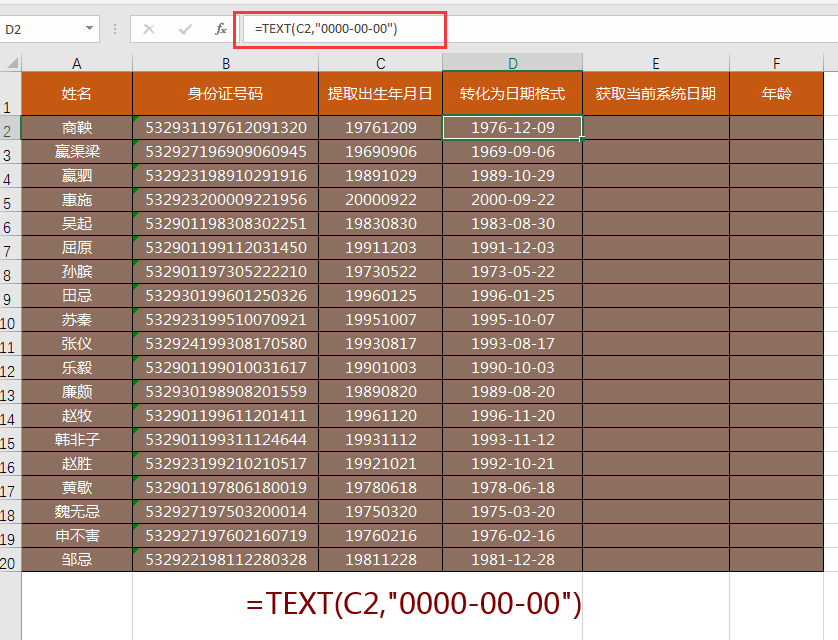Click name cell 屈原
The image size is (838, 640).
pos(77,248)
